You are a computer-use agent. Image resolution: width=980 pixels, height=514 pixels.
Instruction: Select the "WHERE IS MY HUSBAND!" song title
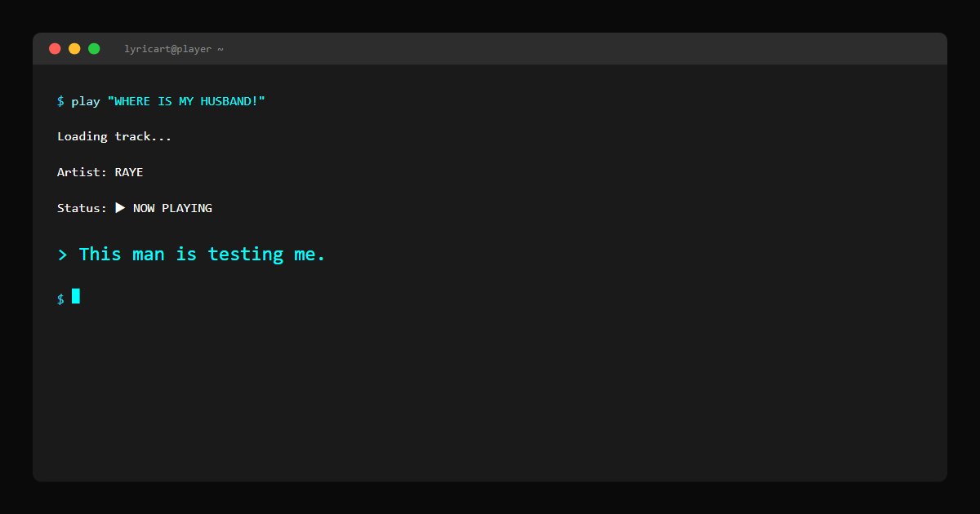pyautogui.click(x=186, y=101)
